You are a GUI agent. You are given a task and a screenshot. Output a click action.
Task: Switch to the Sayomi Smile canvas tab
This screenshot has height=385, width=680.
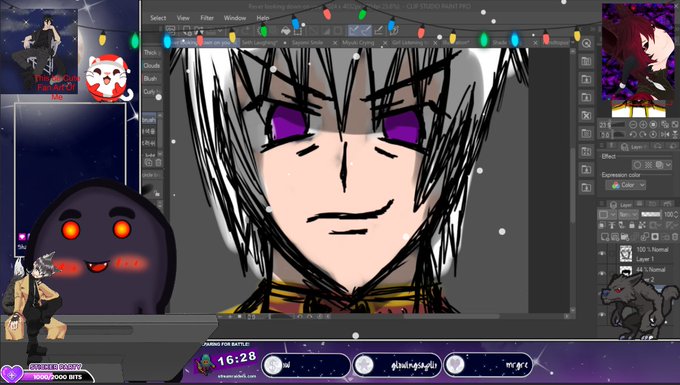coord(307,43)
